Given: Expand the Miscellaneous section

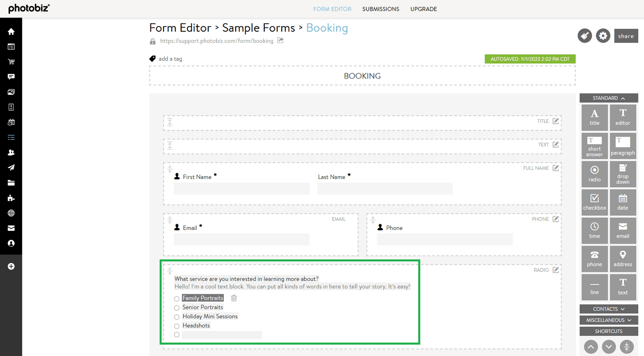Looking at the screenshot, I should click(608, 320).
